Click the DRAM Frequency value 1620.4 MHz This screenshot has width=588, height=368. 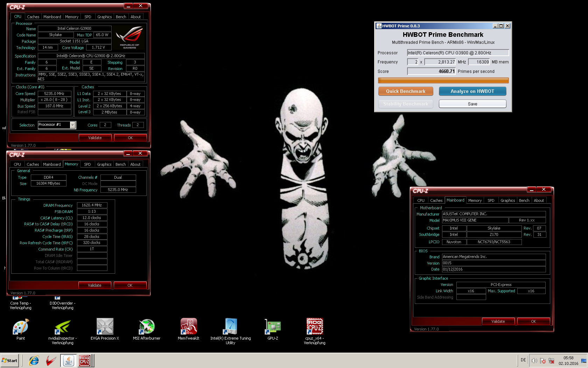coord(92,205)
